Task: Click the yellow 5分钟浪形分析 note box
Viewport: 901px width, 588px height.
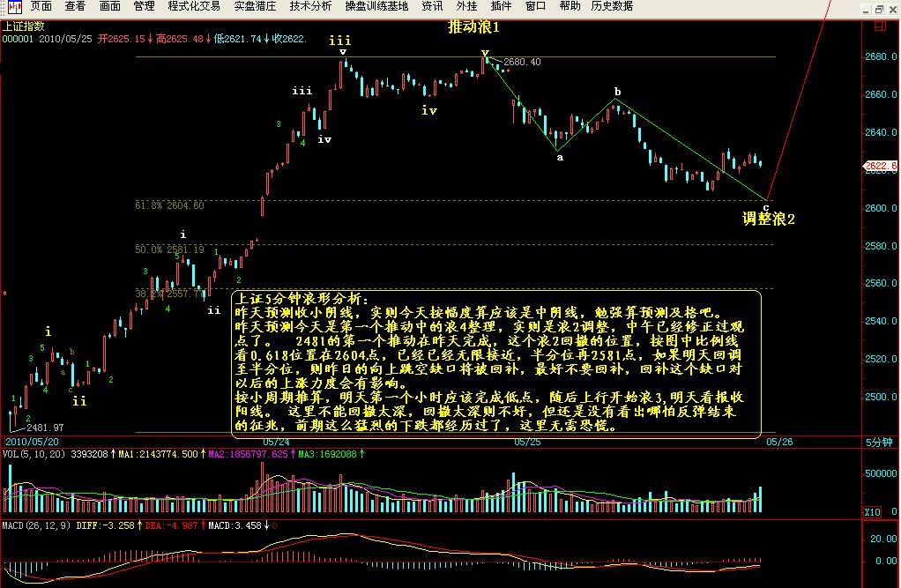Action: pos(497,363)
